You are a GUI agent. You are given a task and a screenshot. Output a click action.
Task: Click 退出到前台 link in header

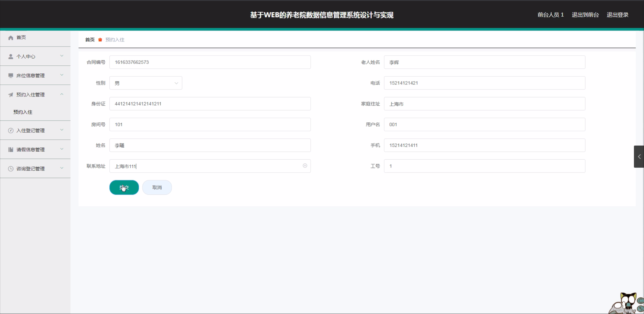tap(585, 15)
